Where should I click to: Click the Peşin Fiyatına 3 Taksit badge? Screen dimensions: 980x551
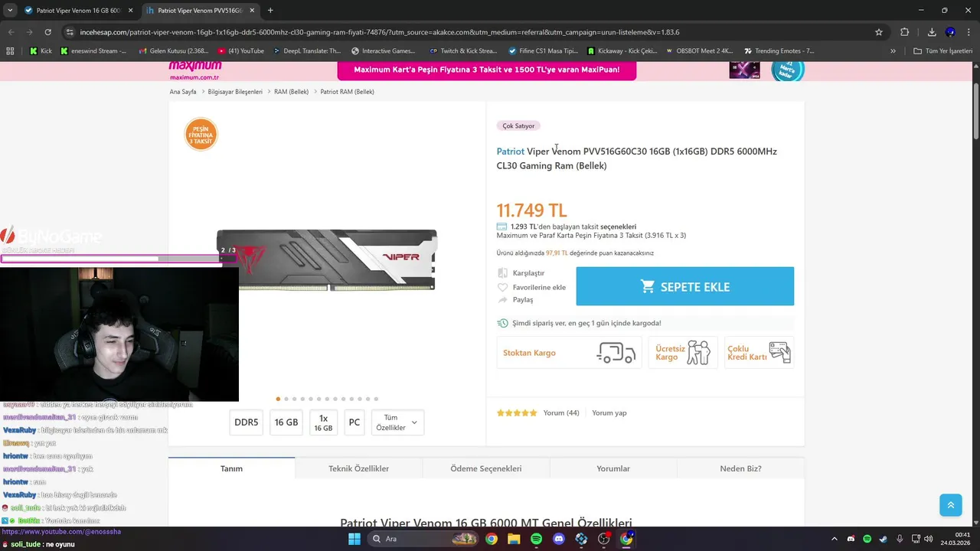[201, 134]
